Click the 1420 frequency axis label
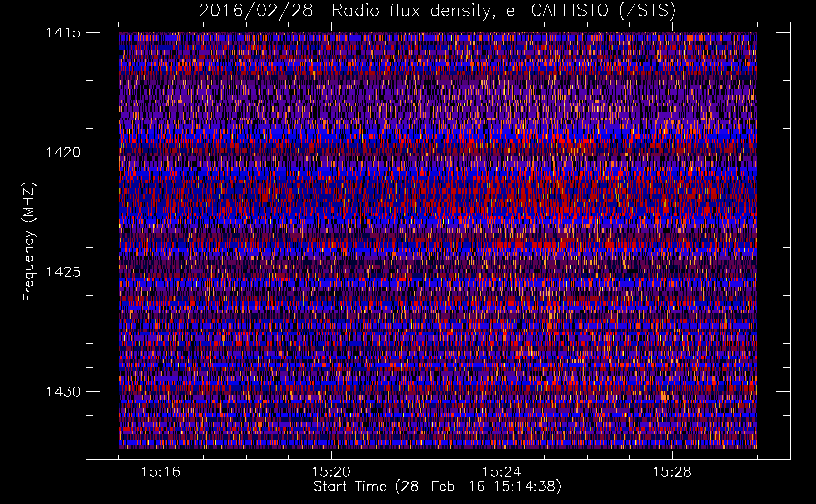Viewport: 816px width, 504px height. tap(64, 152)
